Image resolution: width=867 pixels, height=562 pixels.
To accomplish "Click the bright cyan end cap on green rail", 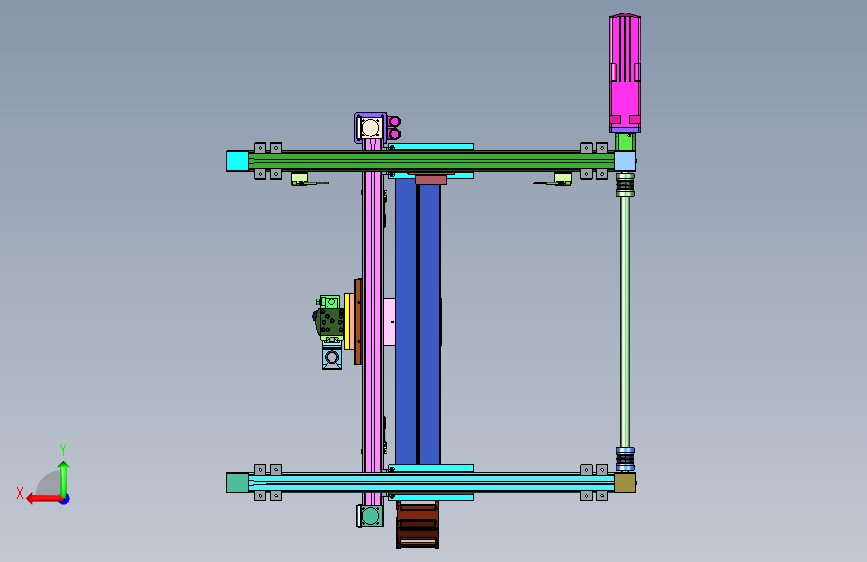I will (x=237, y=161).
